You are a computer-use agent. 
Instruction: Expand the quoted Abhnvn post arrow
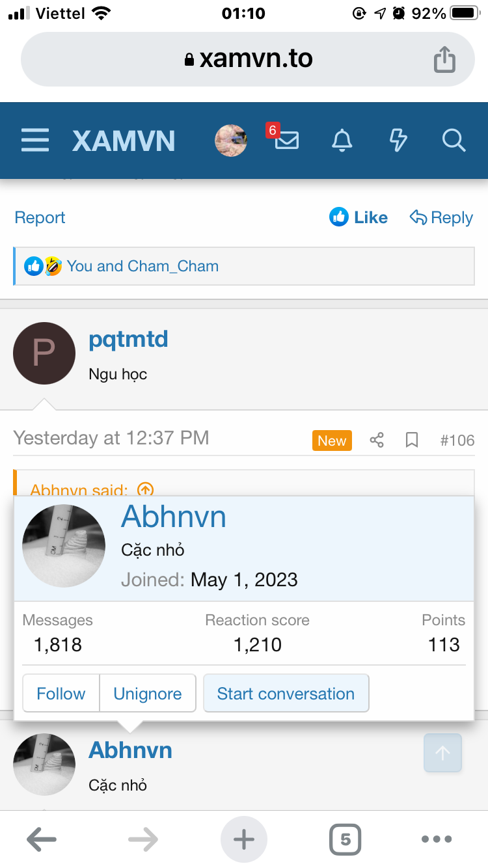tap(146, 489)
